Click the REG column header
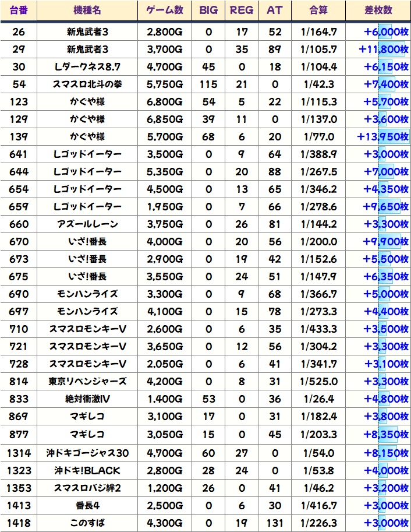Viewport: 411px width, 532px height. tap(242, 10)
